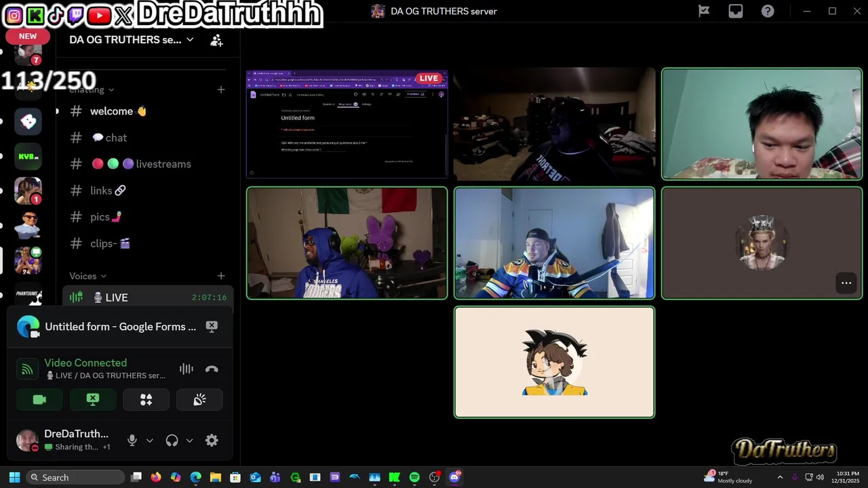
Task: Open the clock and date flyout
Action: click(x=847, y=477)
